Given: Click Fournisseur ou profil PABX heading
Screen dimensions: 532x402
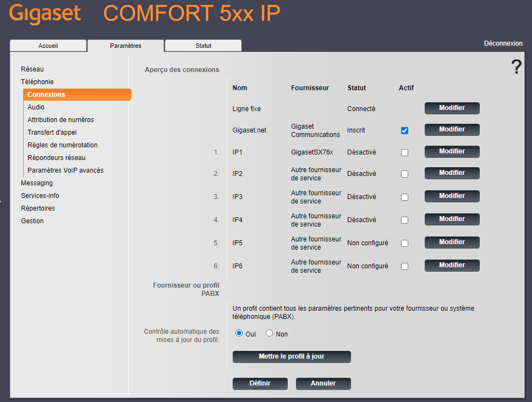Looking at the screenshot, I should click(x=186, y=289).
